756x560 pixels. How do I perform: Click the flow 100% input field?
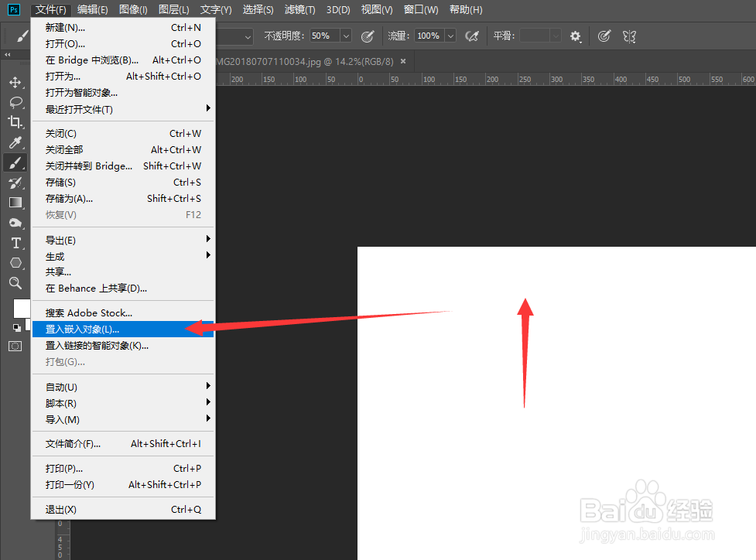click(x=430, y=36)
